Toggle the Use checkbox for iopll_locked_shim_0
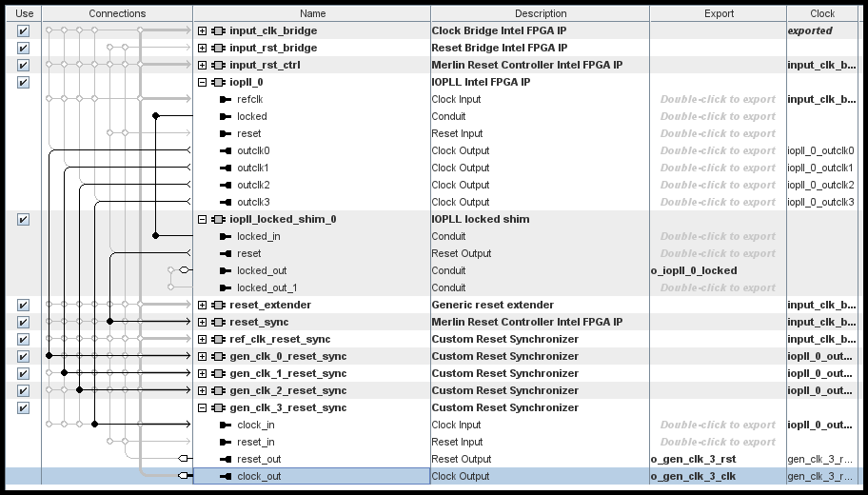The image size is (868, 495). 24,219
